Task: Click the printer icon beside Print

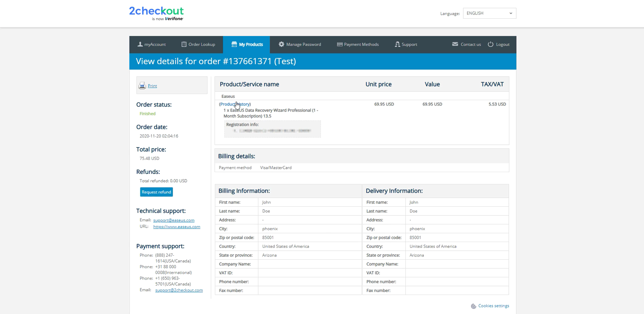Action: 142,86
